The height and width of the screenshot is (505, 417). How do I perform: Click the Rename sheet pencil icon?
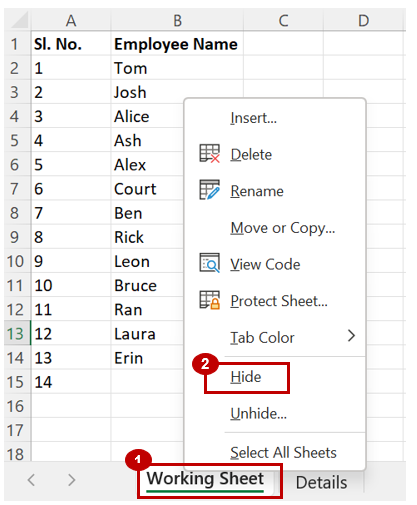(x=209, y=190)
